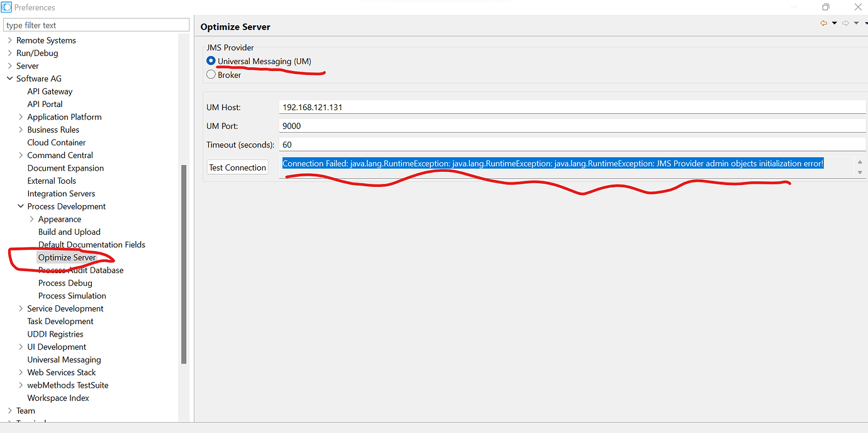
Task: Focus the UM Host field
Action: [572, 108]
